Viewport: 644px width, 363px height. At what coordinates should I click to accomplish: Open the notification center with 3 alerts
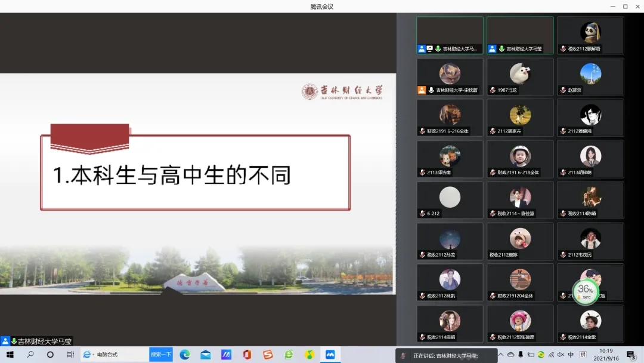coord(631,355)
